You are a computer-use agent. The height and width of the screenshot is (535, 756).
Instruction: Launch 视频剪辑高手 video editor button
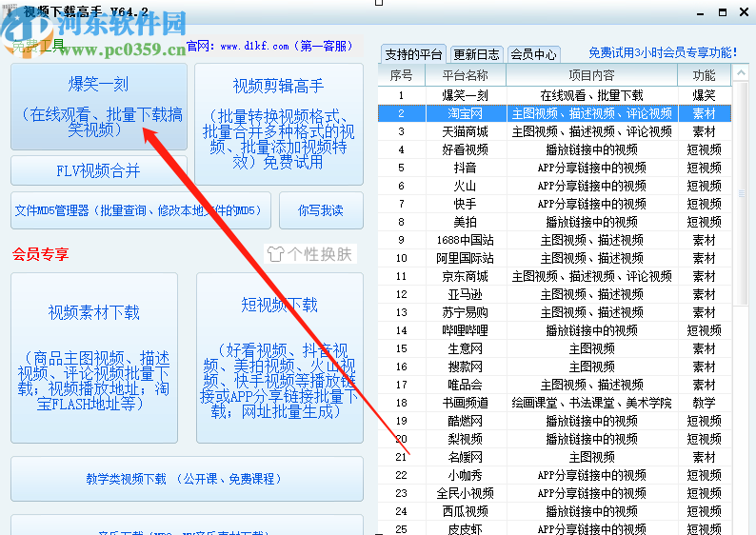pos(279,125)
